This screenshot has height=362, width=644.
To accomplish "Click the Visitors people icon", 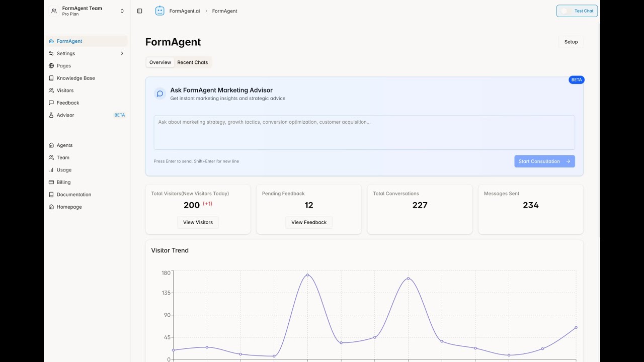I will pos(51,90).
